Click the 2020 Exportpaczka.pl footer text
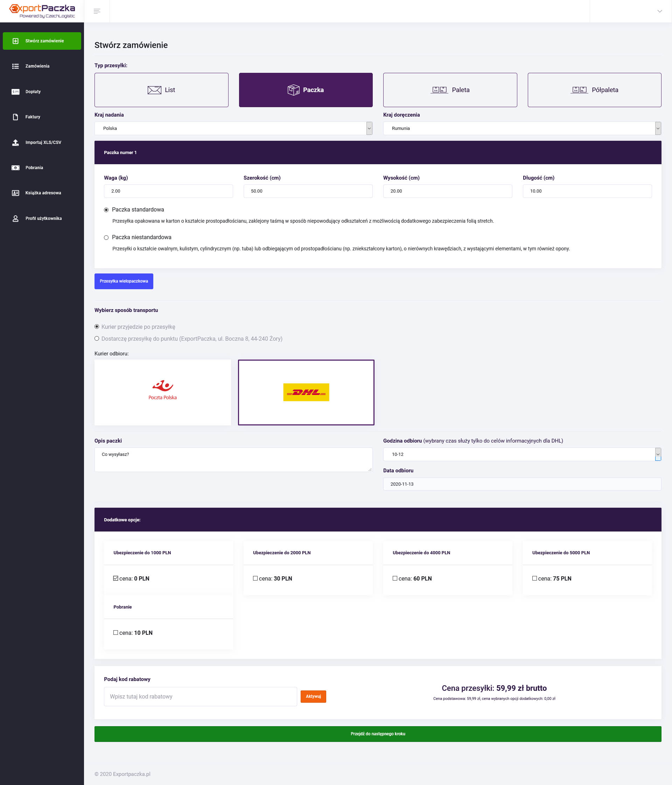This screenshot has height=785, width=672. point(122,774)
